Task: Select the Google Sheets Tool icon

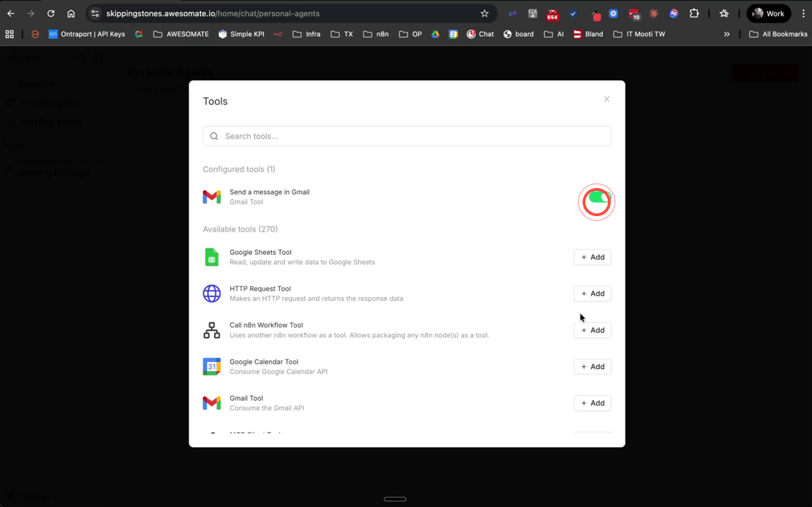Action: (212, 257)
